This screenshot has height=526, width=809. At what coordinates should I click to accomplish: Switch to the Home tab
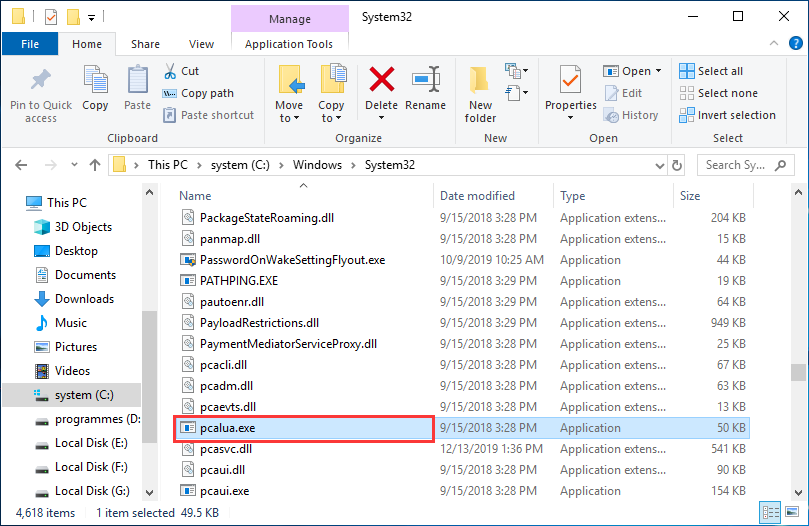(x=87, y=44)
